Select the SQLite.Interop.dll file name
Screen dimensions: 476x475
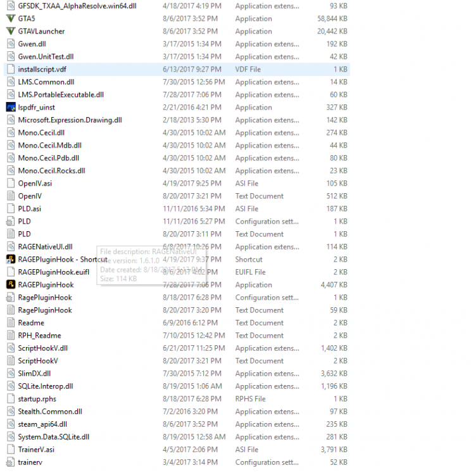click(46, 386)
